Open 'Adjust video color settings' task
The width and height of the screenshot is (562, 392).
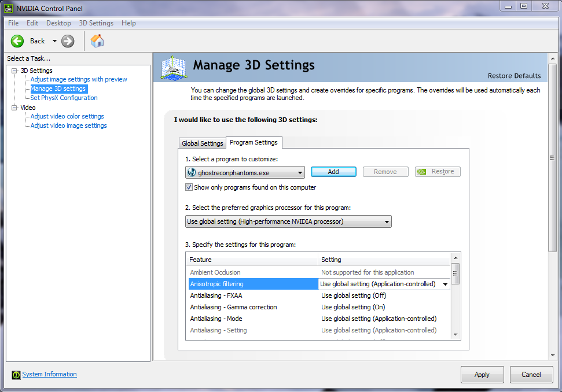click(67, 116)
